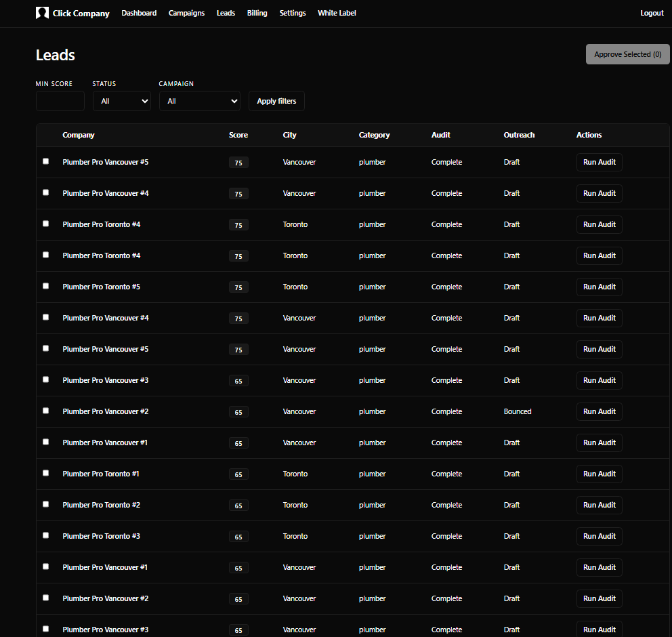This screenshot has width=672, height=637.
Task: Click the Plumber Pro Toronto #2 company name
Action: 101,505
